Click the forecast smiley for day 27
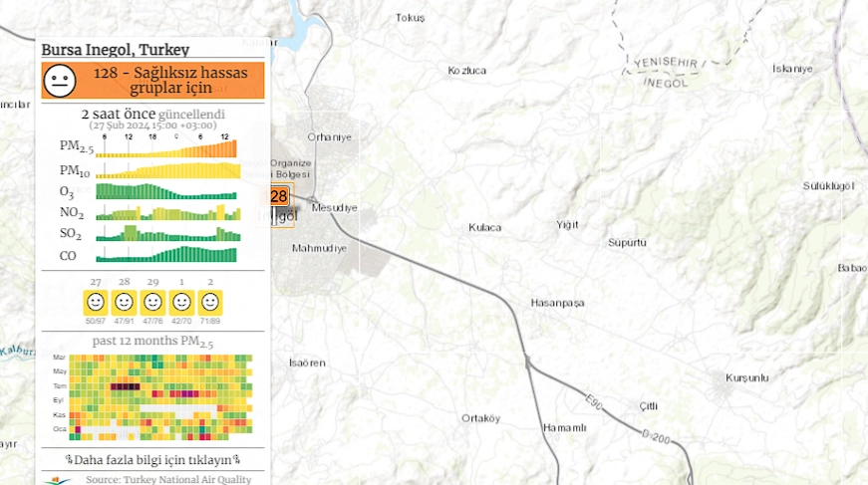 (96, 302)
